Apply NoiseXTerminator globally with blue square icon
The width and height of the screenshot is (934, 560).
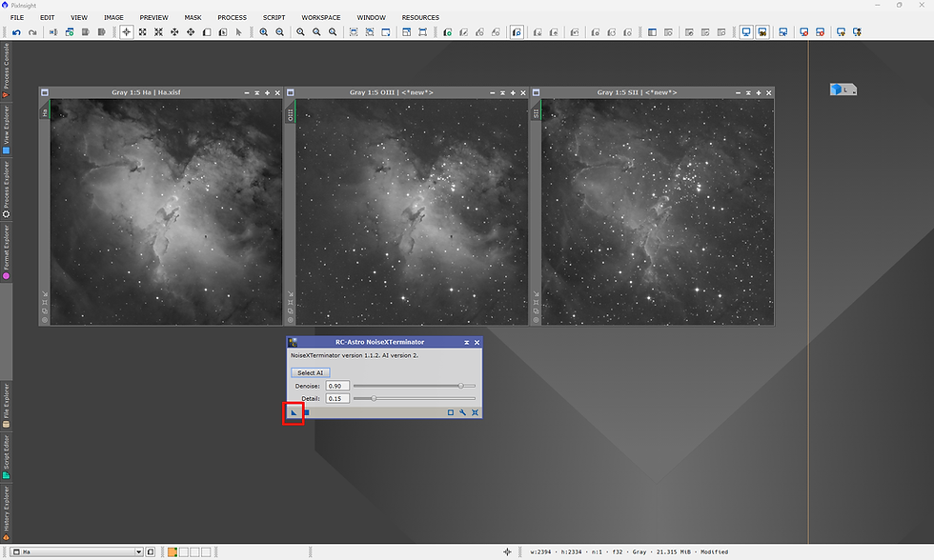(307, 412)
